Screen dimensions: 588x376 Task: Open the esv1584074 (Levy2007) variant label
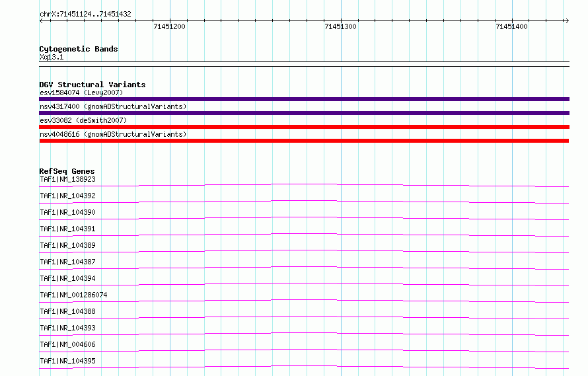(x=81, y=93)
